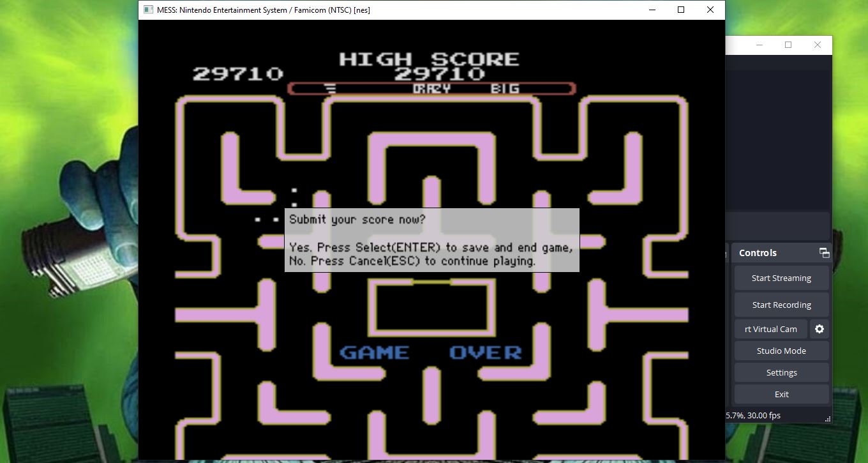Maximize the MESS emulator window

681,10
